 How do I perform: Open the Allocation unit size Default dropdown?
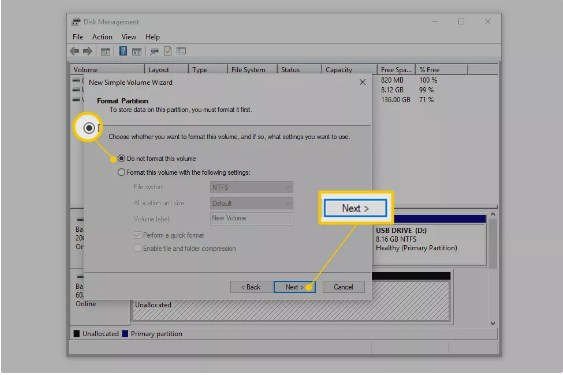251,203
